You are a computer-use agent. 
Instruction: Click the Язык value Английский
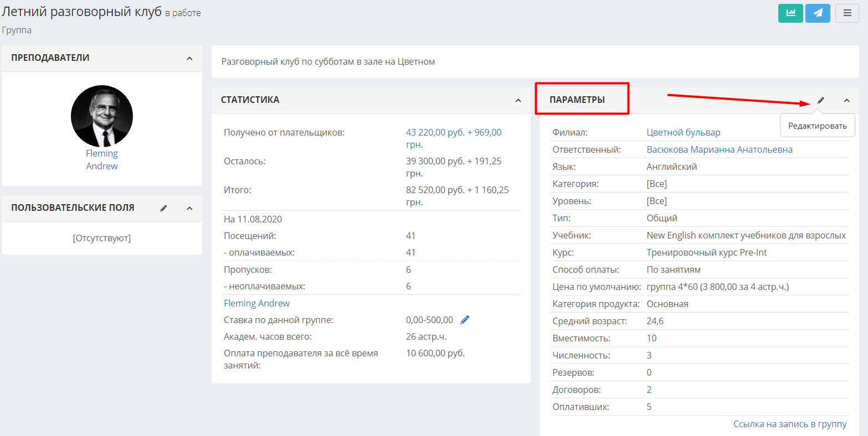point(672,167)
